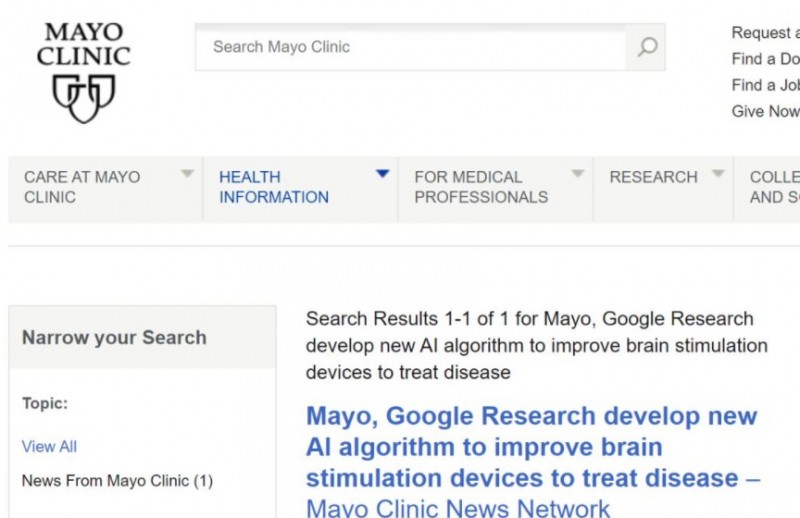Expand the For Medical Professionals arrow
The image size is (800, 518).
pyautogui.click(x=577, y=174)
